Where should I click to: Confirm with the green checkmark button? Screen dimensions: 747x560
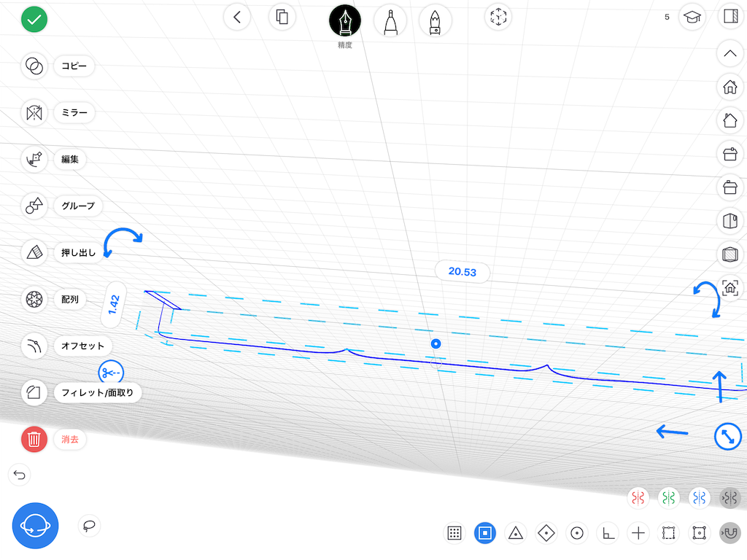34,20
